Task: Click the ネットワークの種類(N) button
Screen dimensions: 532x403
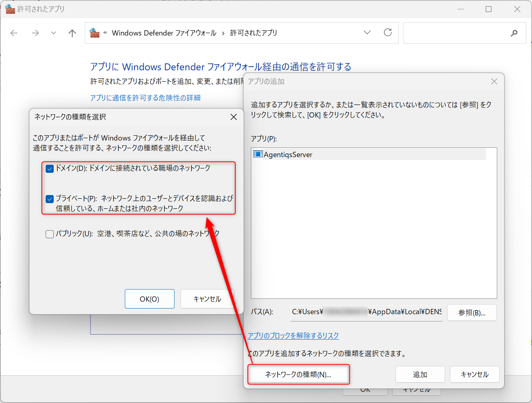Action: coord(298,374)
